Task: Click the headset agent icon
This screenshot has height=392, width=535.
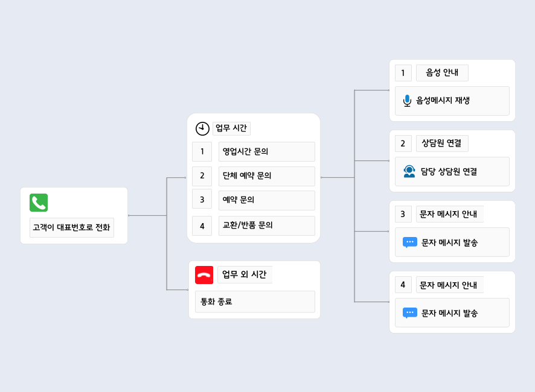Action: tap(409, 171)
